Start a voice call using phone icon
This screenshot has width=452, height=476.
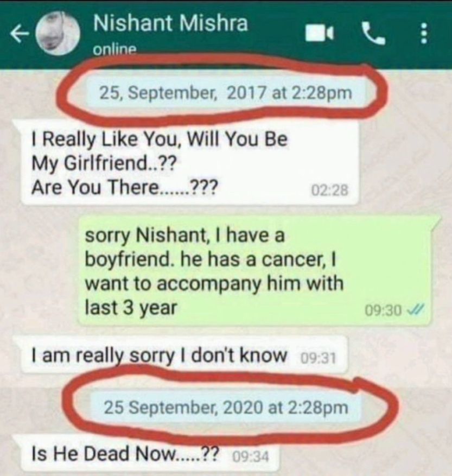[x=373, y=34]
